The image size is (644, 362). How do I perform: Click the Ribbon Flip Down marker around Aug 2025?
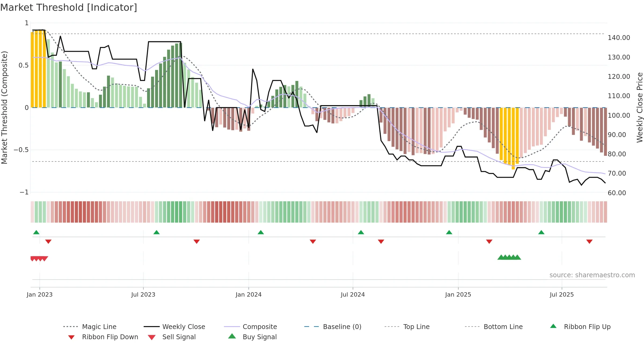pyautogui.click(x=589, y=242)
